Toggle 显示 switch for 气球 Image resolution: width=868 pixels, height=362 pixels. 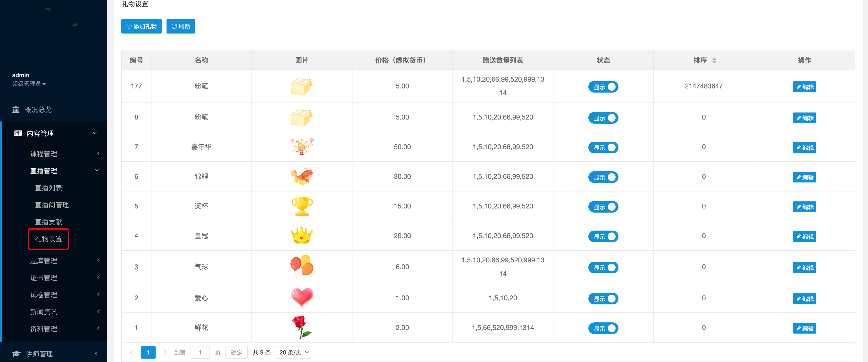click(603, 267)
